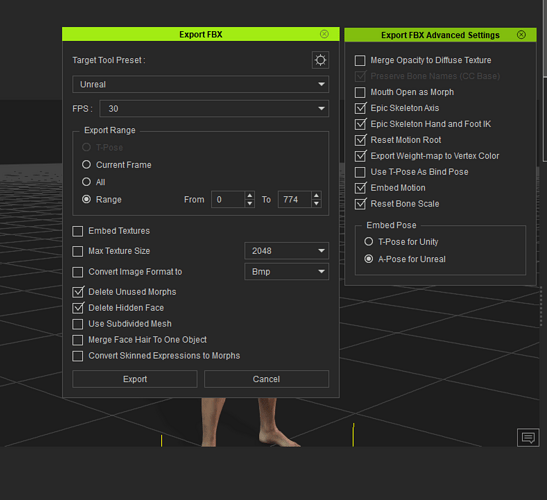This screenshot has width=547, height=500.
Task: Click the To frame input field
Action: click(x=295, y=200)
